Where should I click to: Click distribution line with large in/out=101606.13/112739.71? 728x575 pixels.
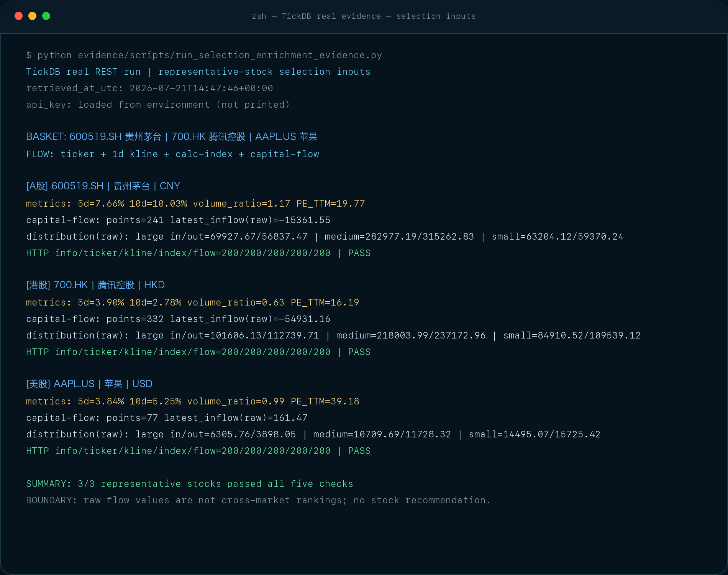pos(333,335)
